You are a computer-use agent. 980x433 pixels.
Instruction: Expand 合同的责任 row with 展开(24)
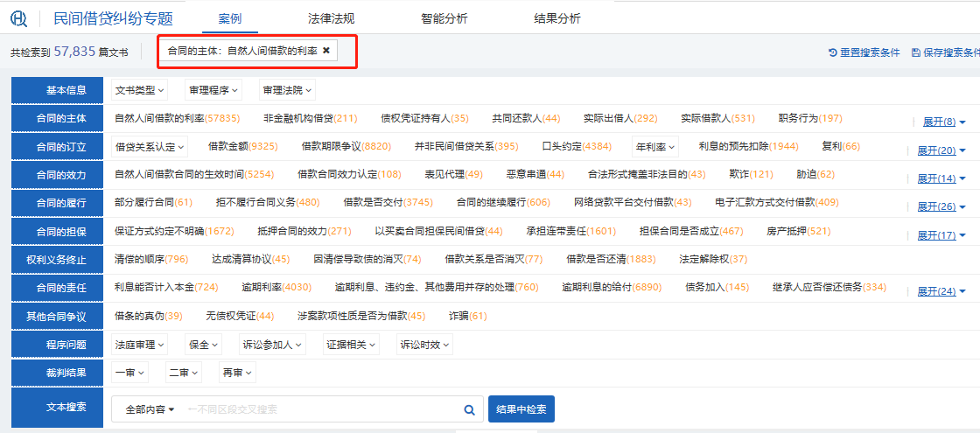tap(941, 292)
